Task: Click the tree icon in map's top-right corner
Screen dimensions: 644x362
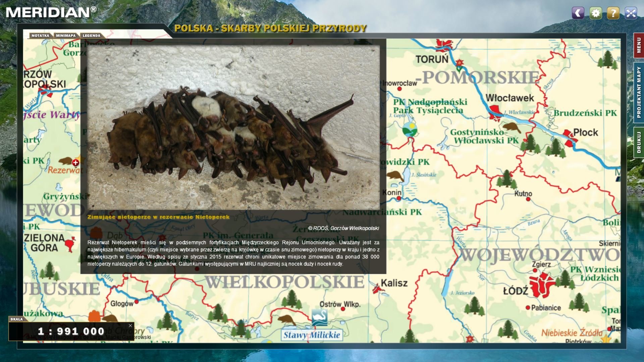Action: (x=608, y=60)
